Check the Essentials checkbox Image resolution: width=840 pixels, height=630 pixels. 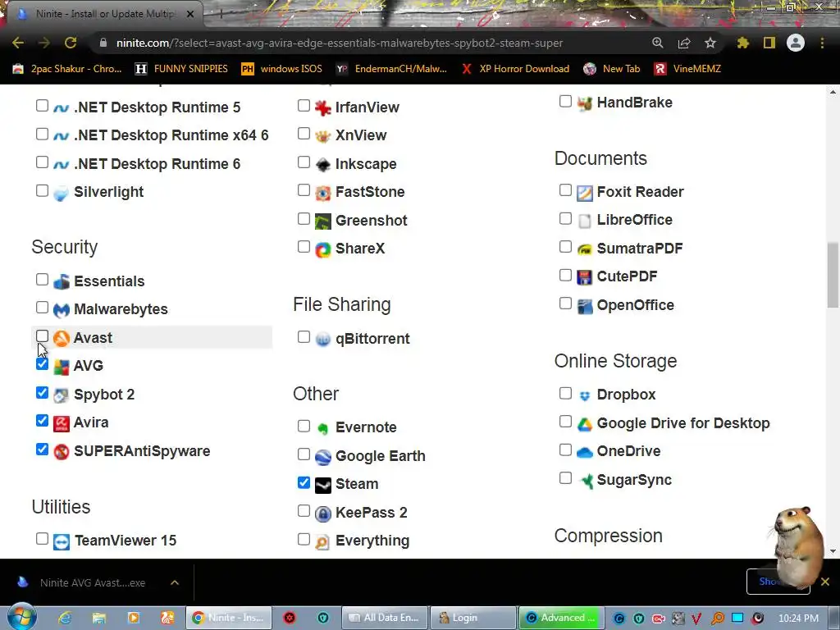point(42,279)
